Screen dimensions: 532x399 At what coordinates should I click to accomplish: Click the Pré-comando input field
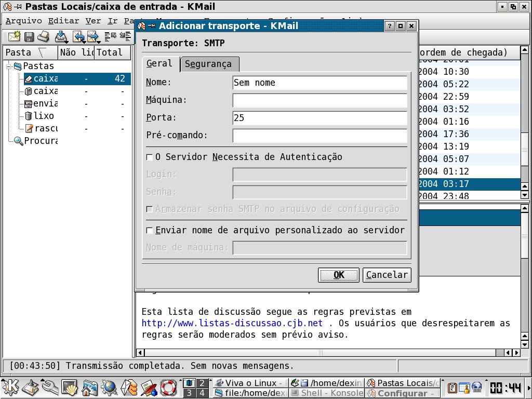point(320,136)
